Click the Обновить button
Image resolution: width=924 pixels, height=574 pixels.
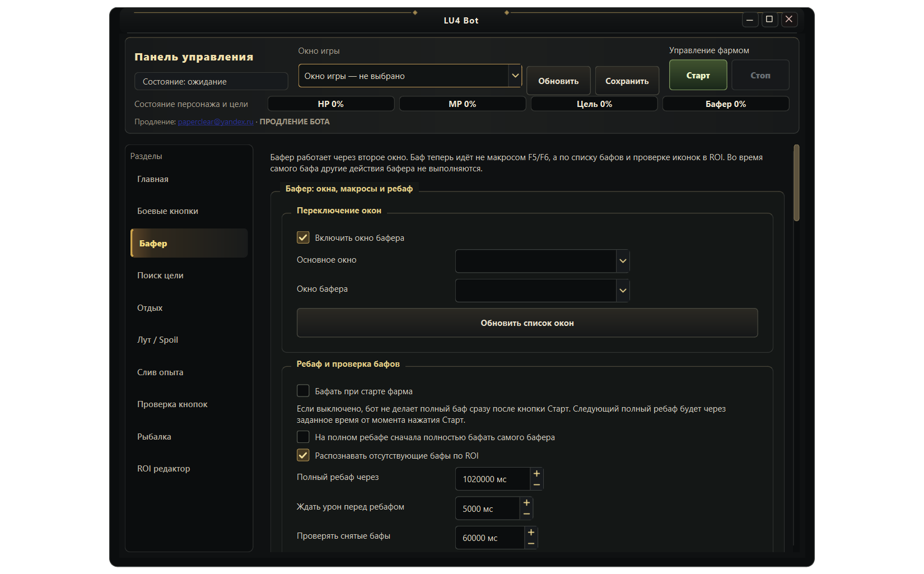pos(558,81)
